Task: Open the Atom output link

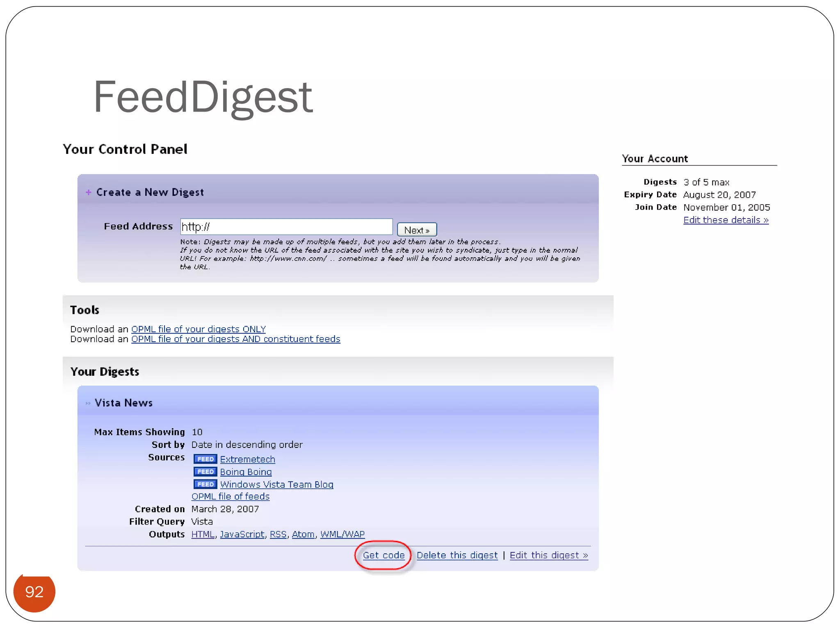Action: (303, 534)
